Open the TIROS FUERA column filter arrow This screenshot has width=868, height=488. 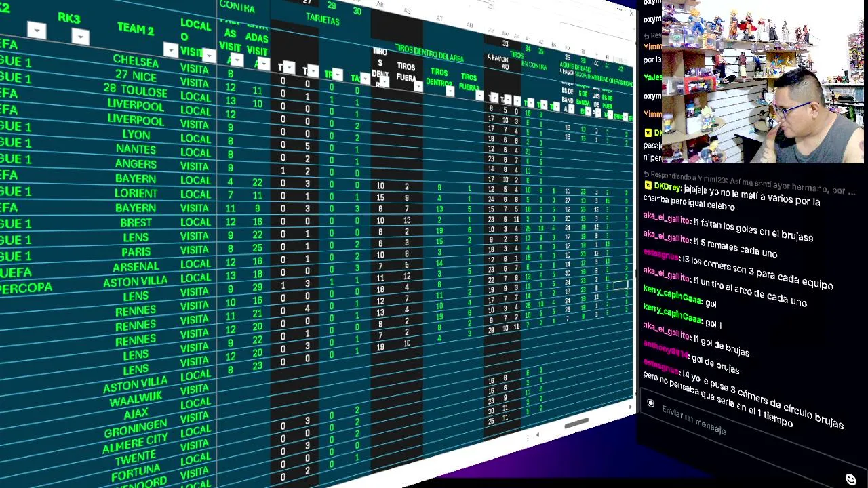[418, 86]
